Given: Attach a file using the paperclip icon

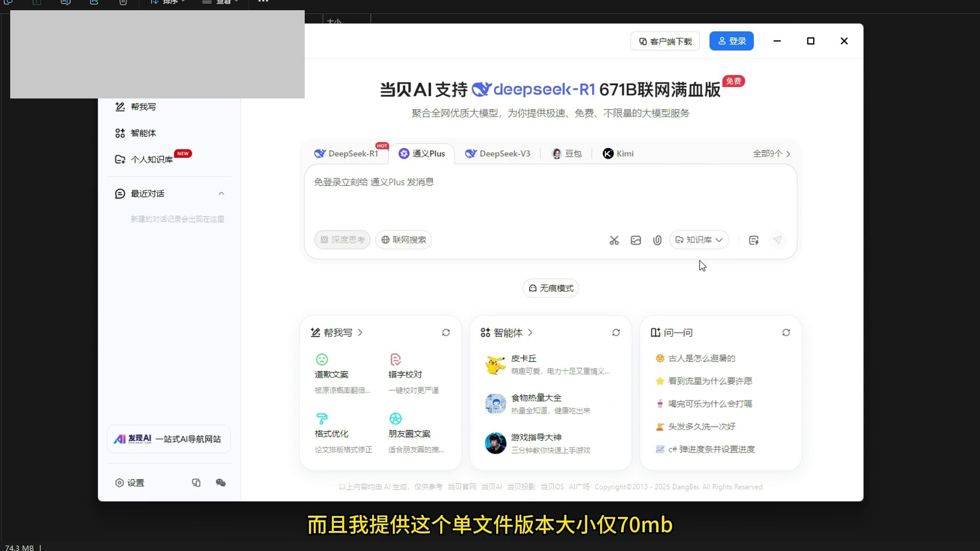Looking at the screenshot, I should pos(657,240).
